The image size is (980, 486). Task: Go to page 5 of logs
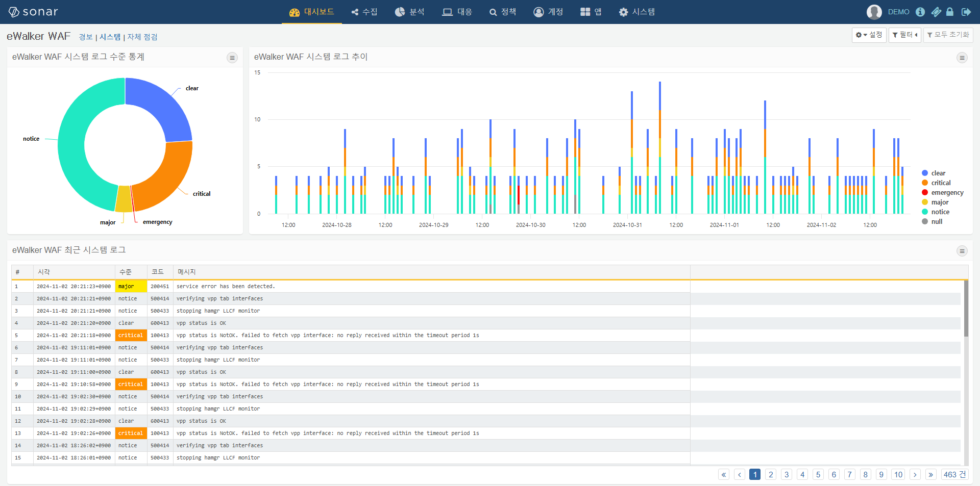(x=818, y=474)
